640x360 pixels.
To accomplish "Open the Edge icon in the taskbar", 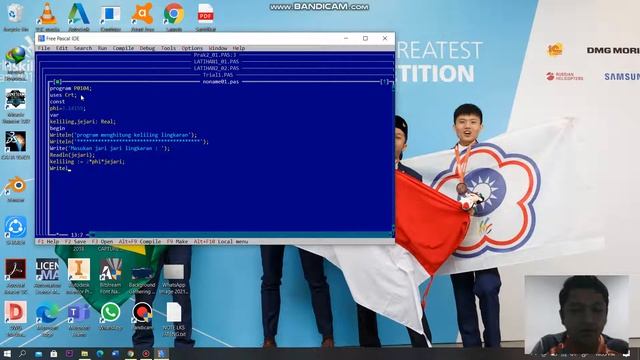I will pyautogui.click(x=100, y=353).
